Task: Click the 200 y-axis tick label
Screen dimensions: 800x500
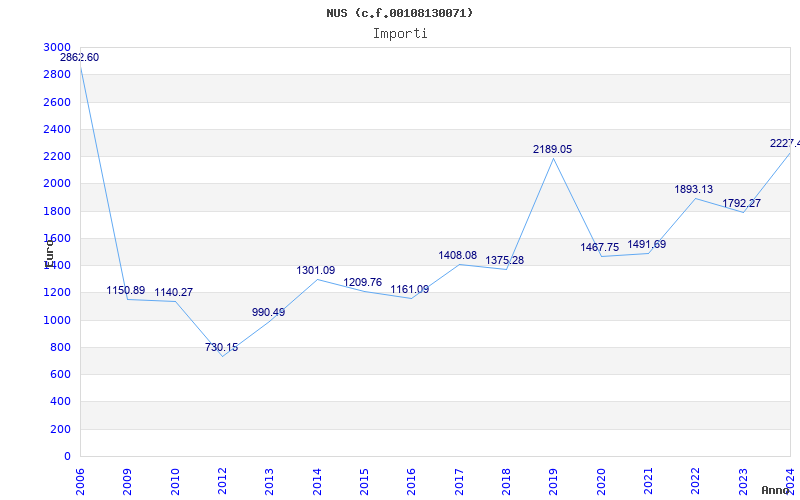Action: [x=60, y=430]
